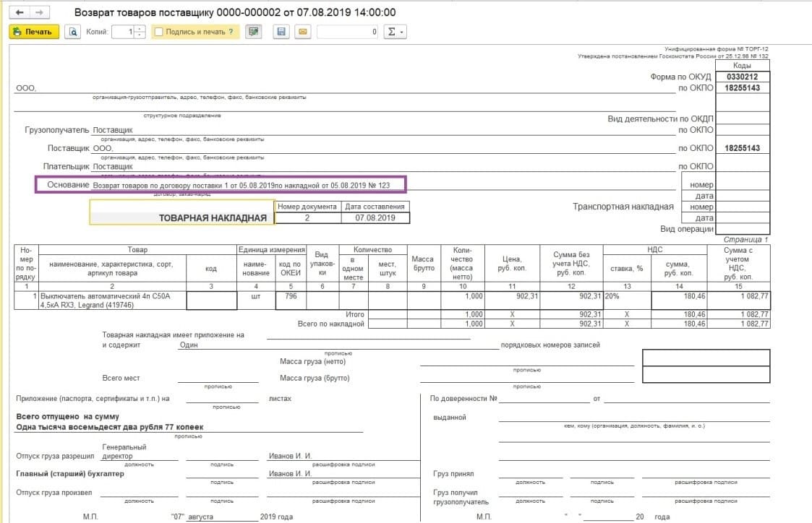
Task: Click the Копий number input field
Action: pos(123,32)
